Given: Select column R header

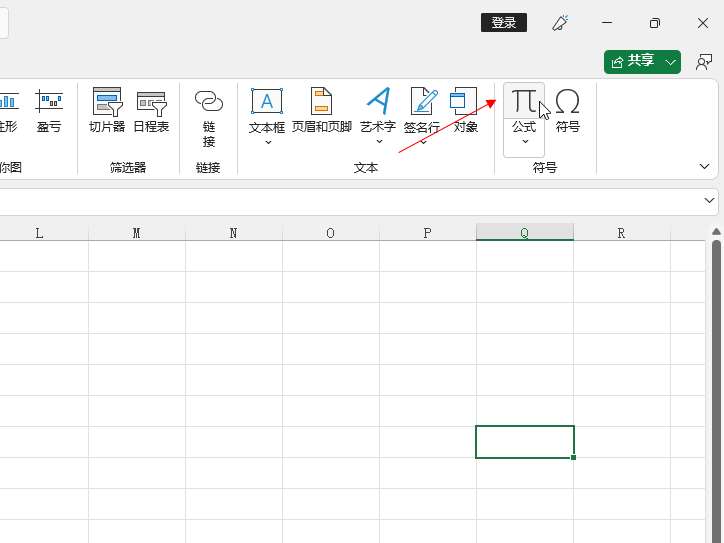Looking at the screenshot, I should (x=621, y=232).
